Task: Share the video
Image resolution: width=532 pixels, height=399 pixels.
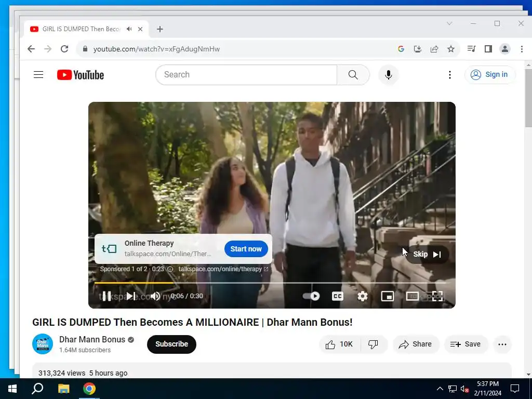Action: coord(416,344)
